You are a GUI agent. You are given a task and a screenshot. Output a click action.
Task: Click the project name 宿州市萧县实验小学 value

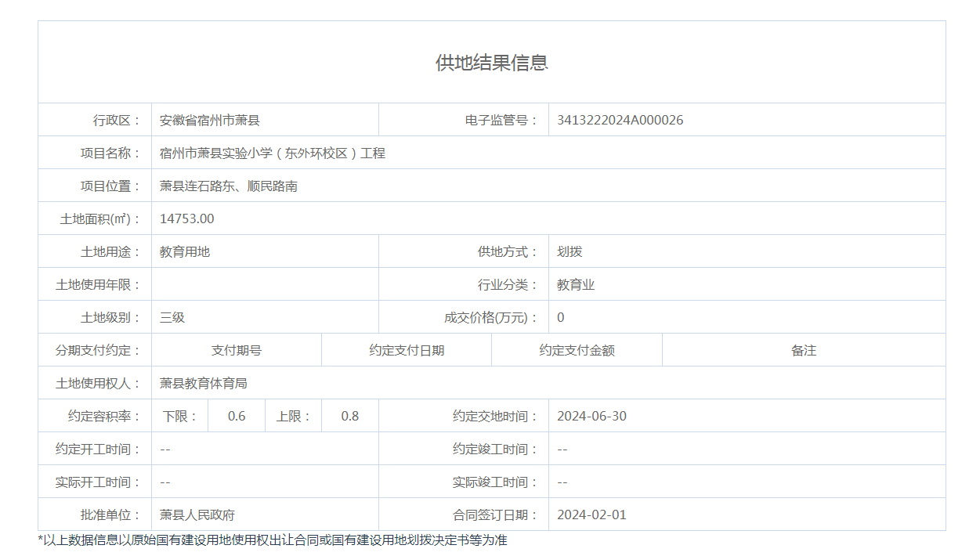[272, 153]
